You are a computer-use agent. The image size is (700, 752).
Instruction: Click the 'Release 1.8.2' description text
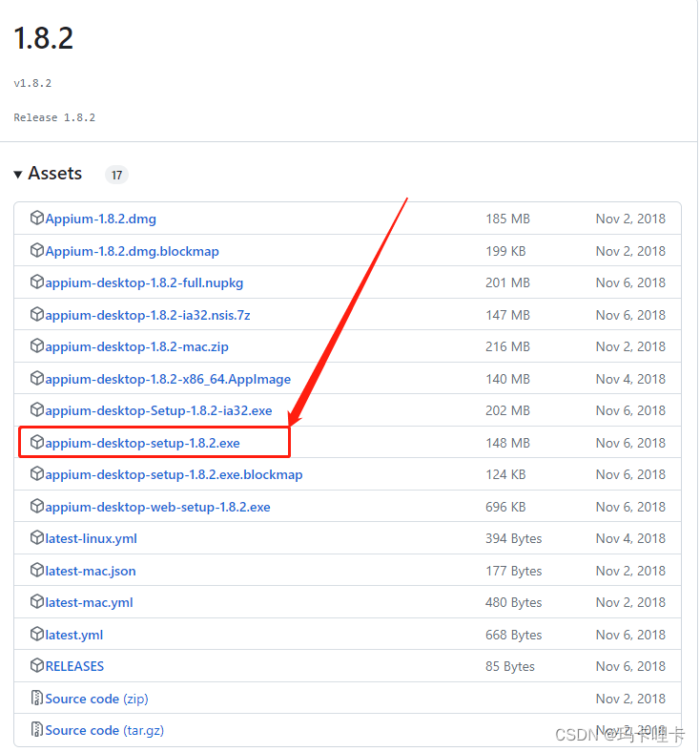(x=54, y=118)
